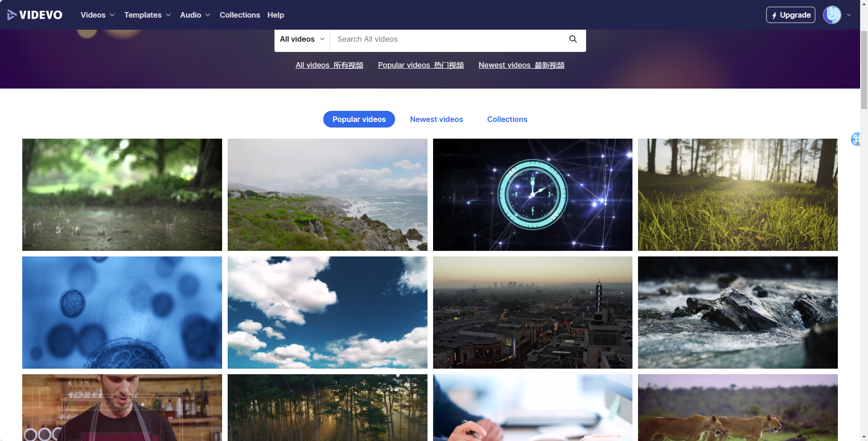Select the Popular videos tab

[359, 119]
